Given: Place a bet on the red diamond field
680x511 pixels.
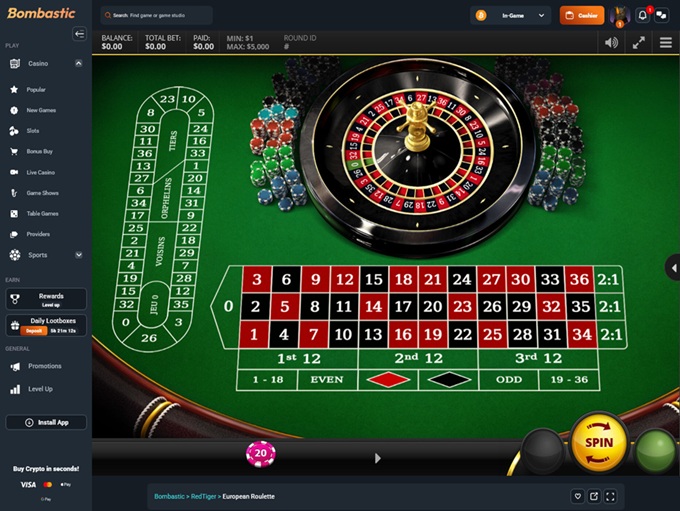Looking at the screenshot, I should (388, 380).
